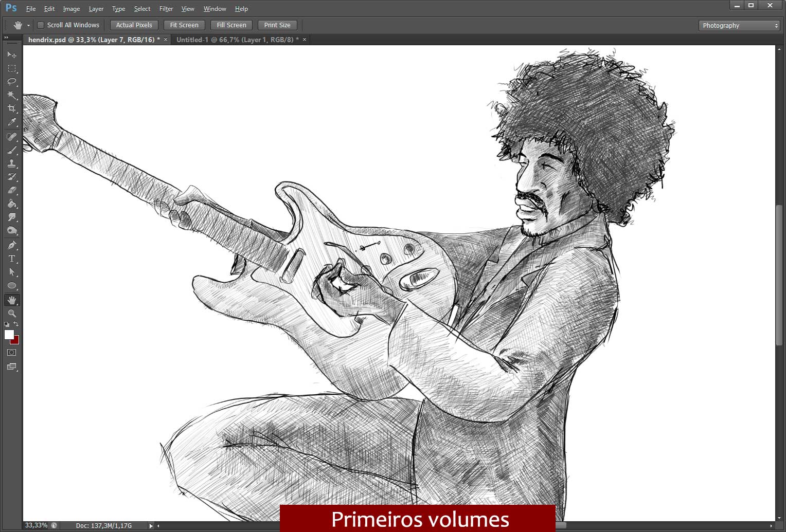This screenshot has width=786, height=532.
Task: Click the vertical scrollbar thumb
Action: point(780,275)
